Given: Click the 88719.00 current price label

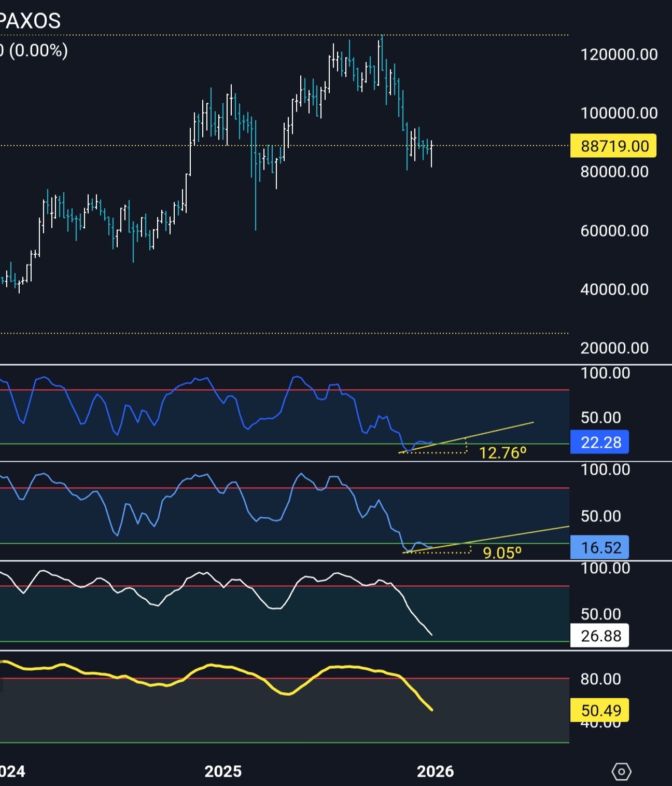Looking at the screenshot, I should pyautogui.click(x=613, y=146).
